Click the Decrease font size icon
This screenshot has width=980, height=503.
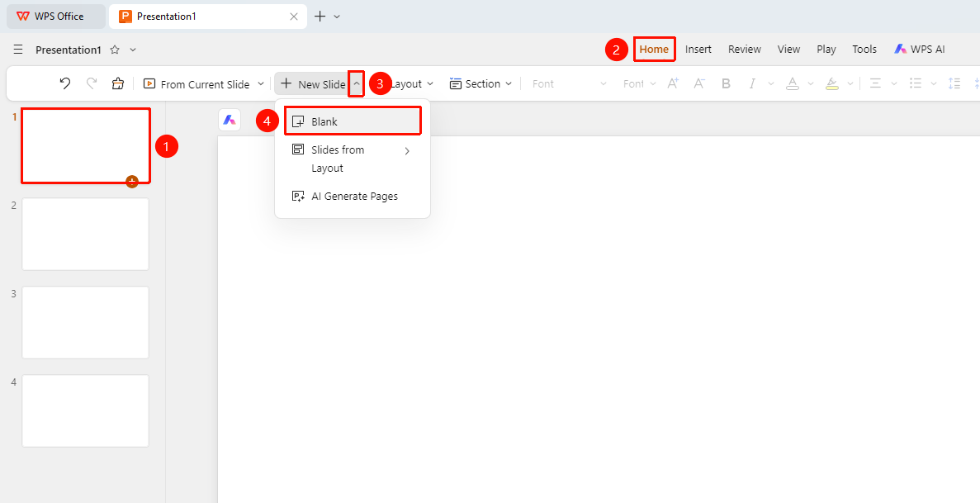coord(699,84)
